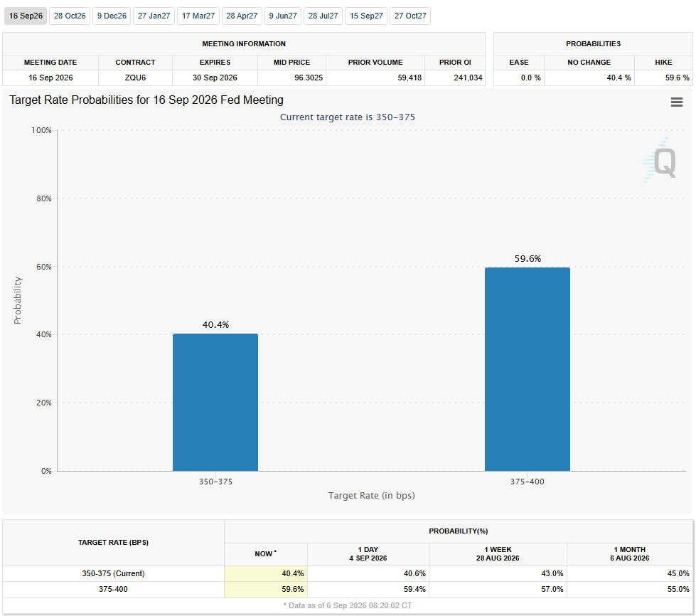Select the 27 Oct27 meeting tab

(410, 16)
